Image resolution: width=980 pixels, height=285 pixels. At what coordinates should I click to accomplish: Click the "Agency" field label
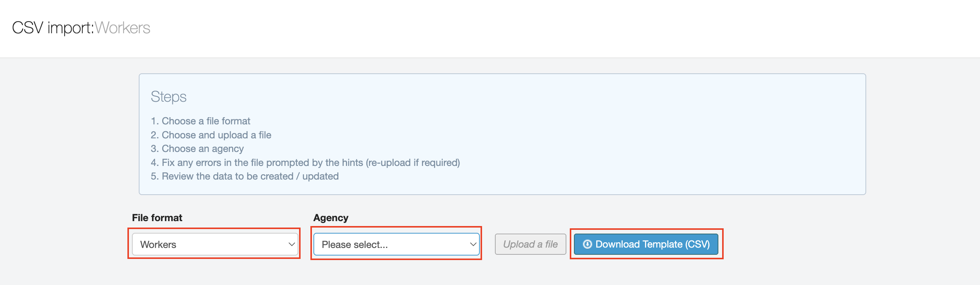click(x=330, y=218)
